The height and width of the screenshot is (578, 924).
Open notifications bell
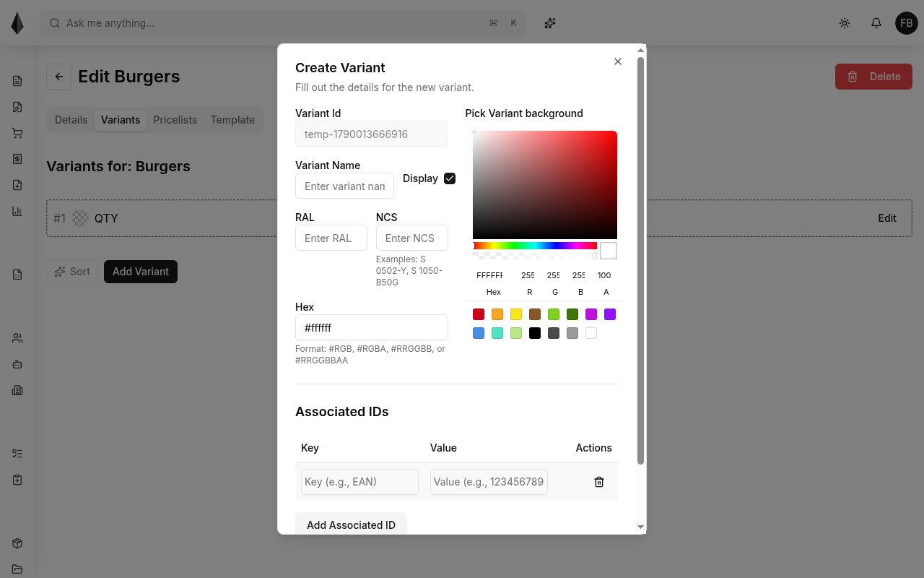[876, 23]
